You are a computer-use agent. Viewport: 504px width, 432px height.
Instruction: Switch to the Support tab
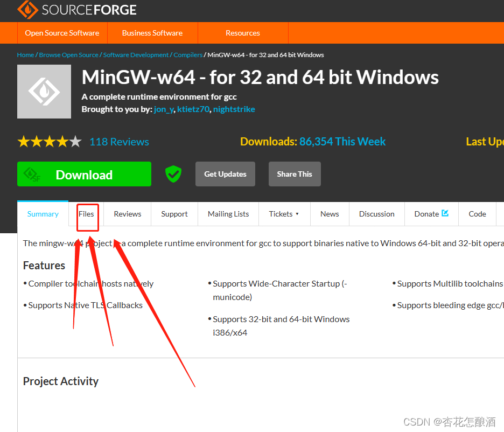pyautogui.click(x=174, y=214)
